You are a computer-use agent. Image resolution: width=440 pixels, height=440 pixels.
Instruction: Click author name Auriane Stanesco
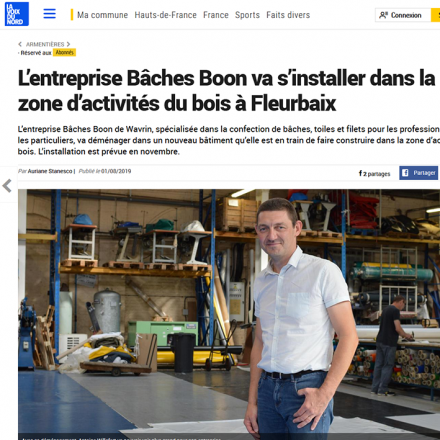click(x=50, y=171)
